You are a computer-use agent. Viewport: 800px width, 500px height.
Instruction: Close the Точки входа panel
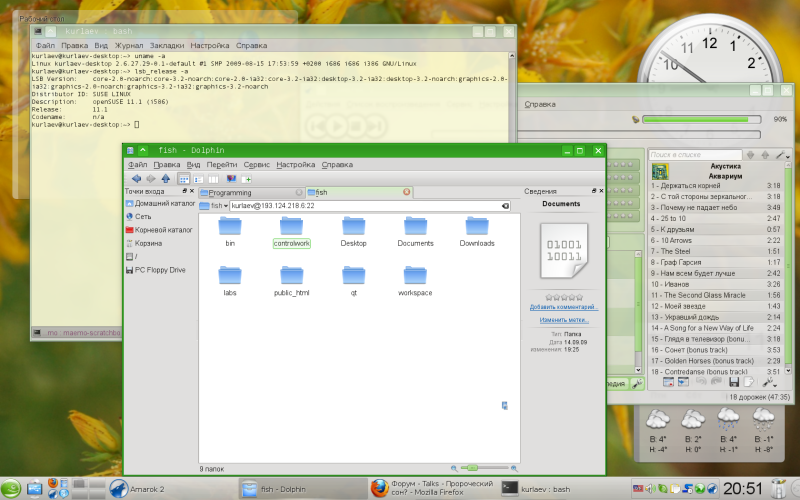click(192, 191)
